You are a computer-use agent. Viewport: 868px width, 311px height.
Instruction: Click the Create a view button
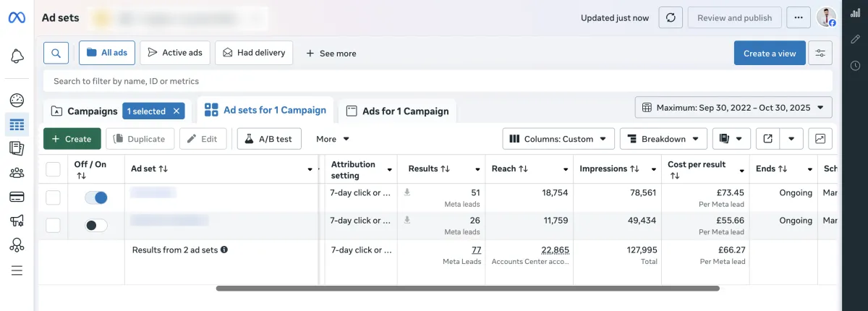769,53
